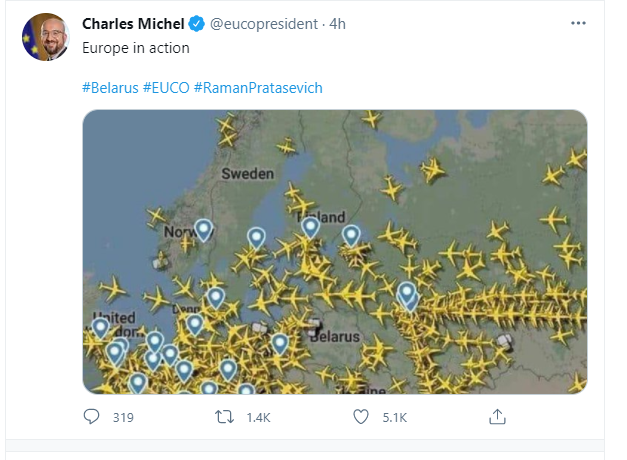Screen dimensions: 627x460
Task: Click the map pin over Norway
Action: [204, 230]
